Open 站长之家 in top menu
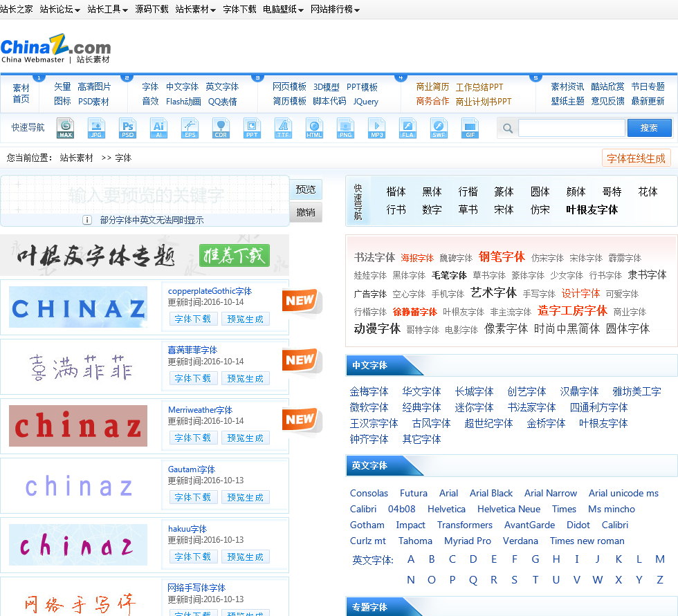Image resolution: width=678 pixels, height=616 pixels. click(17, 9)
